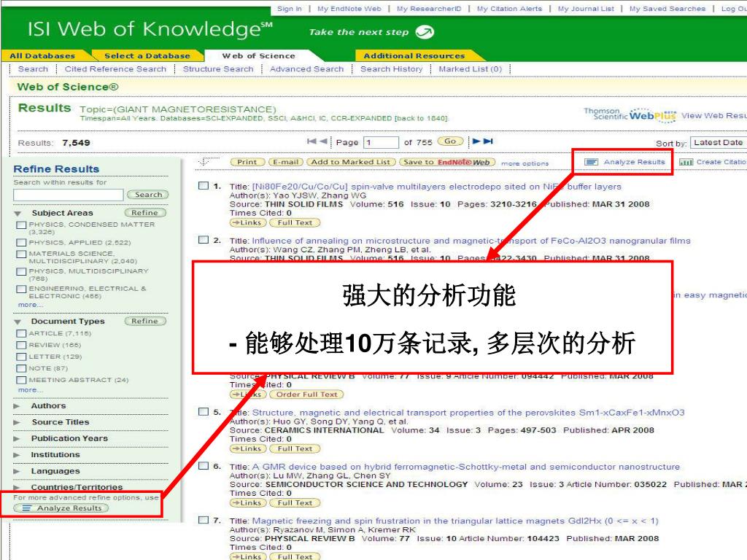The height and width of the screenshot is (560, 747).
Task: Check Physics, Applied subject area
Action: (21, 242)
